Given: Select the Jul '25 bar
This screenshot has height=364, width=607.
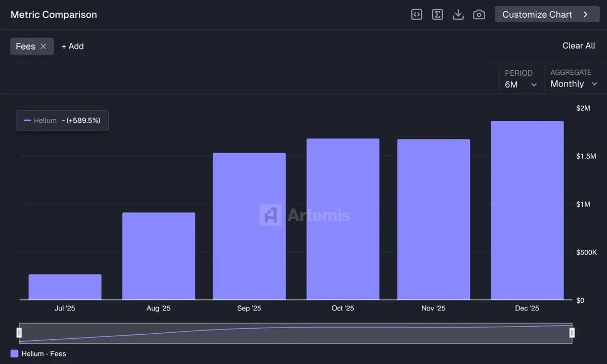Looking at the screenshot, I should [x=65, y=287].
